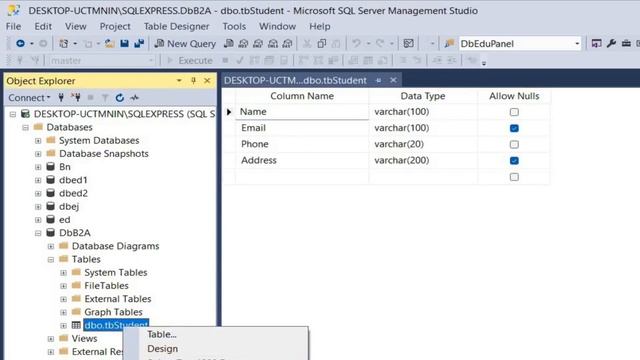Open the Tools menu

coord(234,27)
